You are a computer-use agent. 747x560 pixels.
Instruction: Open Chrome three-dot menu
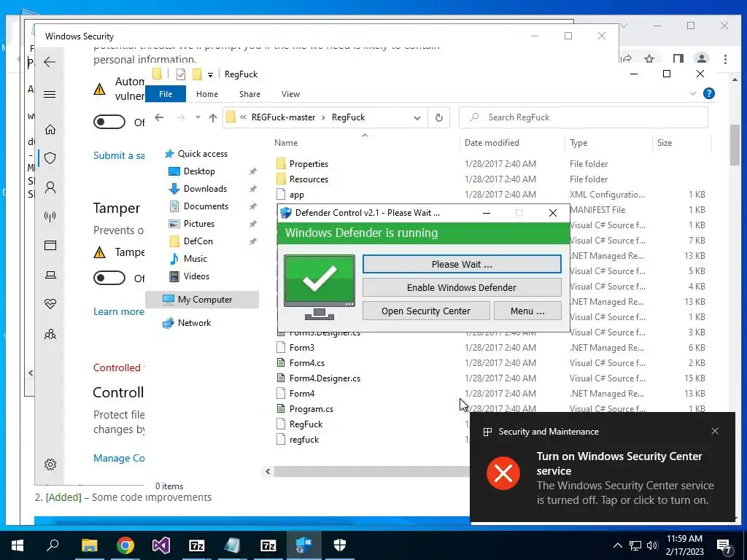click(x=725, y=59)
